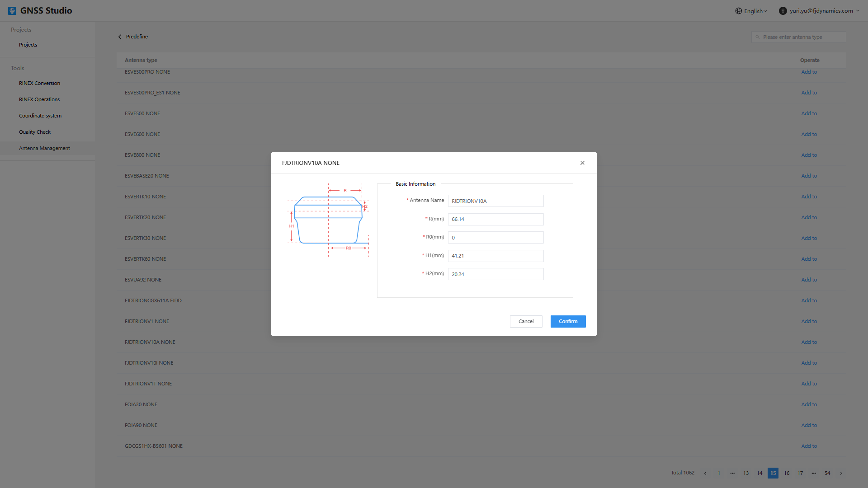The image size is (868, 488).
Task: Jump forward via pagination ellipsis before 54
Action: click(x=814, y=473)
